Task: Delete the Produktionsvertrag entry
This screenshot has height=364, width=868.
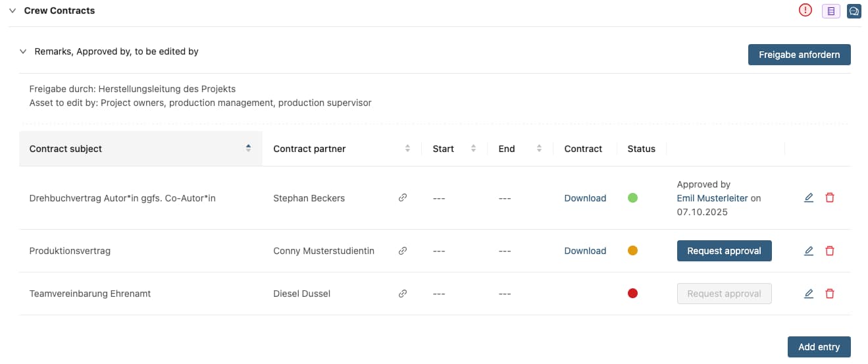Action: coord(830,251)
